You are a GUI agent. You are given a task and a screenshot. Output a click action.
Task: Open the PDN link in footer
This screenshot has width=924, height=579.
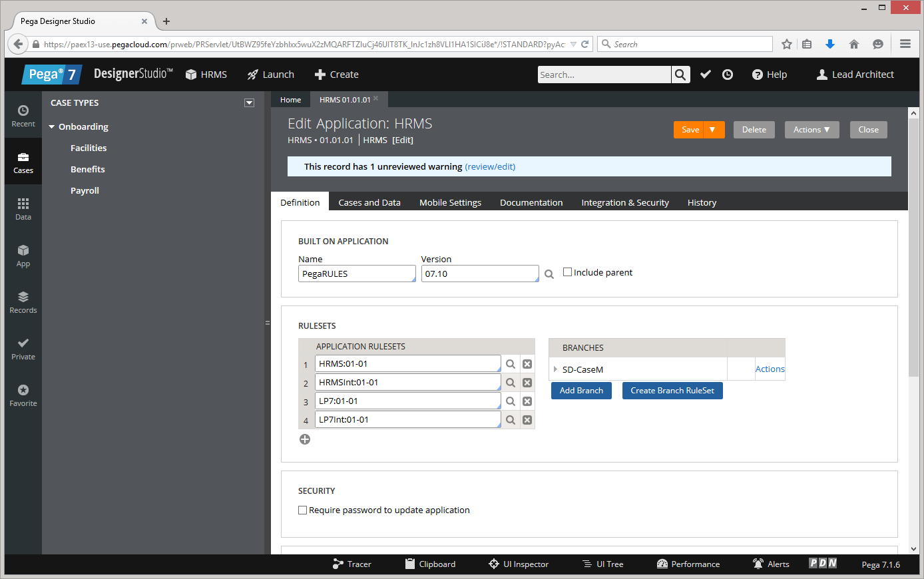pos(823,563)
